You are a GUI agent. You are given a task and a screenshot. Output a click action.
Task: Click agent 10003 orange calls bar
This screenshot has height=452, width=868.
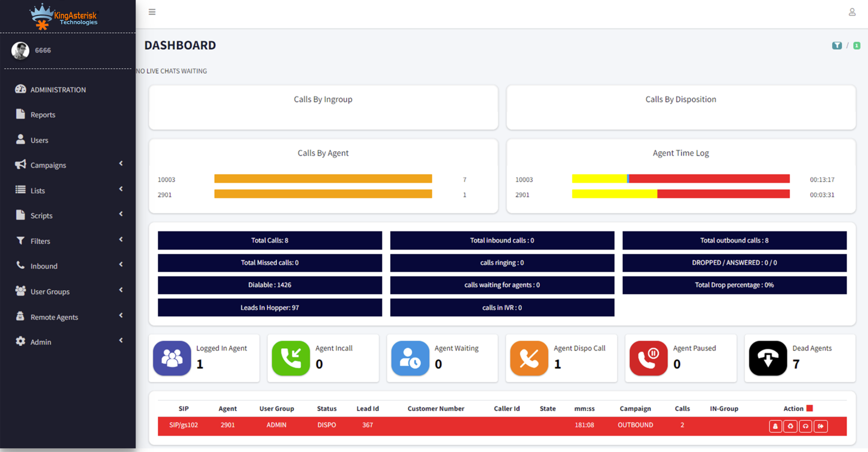click(x=323, y=179)
